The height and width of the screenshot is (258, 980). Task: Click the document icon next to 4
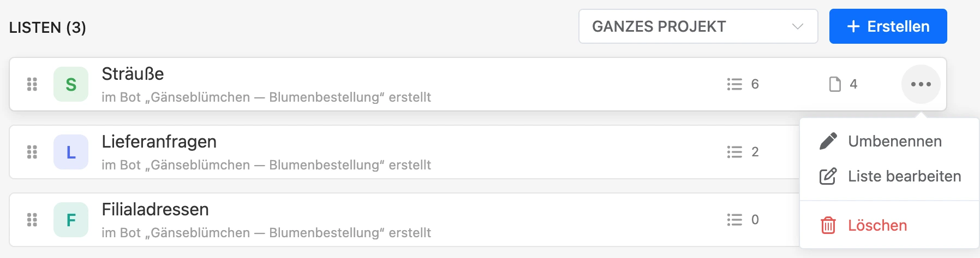coord(835,84)
